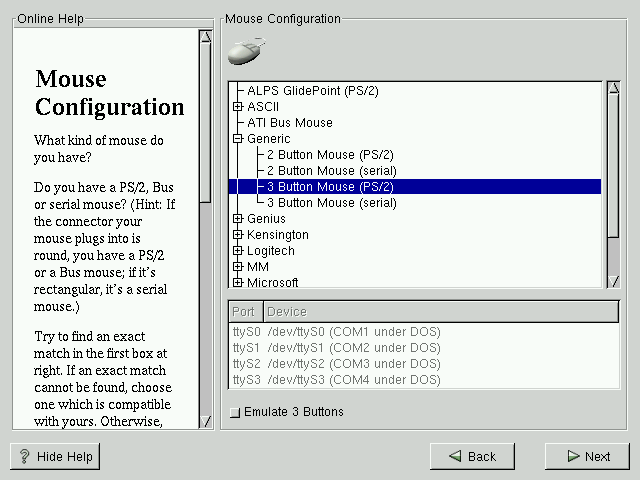Select ATI Bus Mouse entry
The height and width of the screenshot is (480, 640).
[x=289, y=123]
